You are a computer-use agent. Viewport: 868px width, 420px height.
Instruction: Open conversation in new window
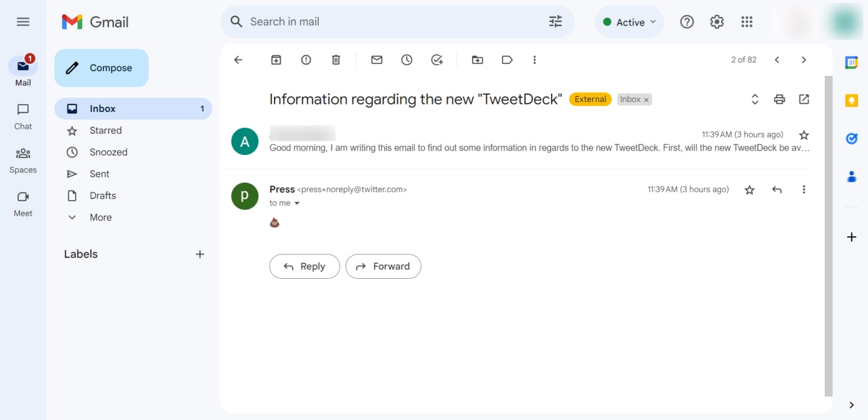804,99
